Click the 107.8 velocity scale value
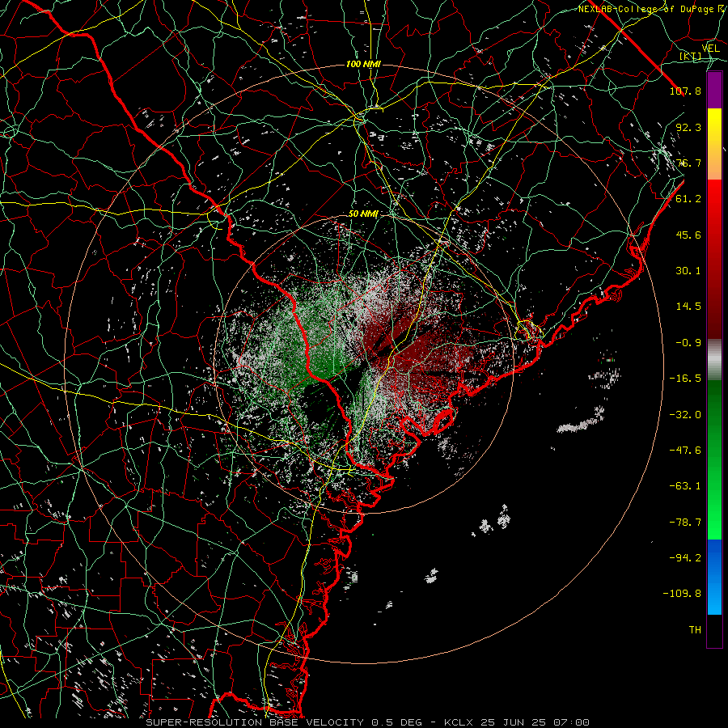The width and height of the screenshot is (728, 728). click(685, 91)
